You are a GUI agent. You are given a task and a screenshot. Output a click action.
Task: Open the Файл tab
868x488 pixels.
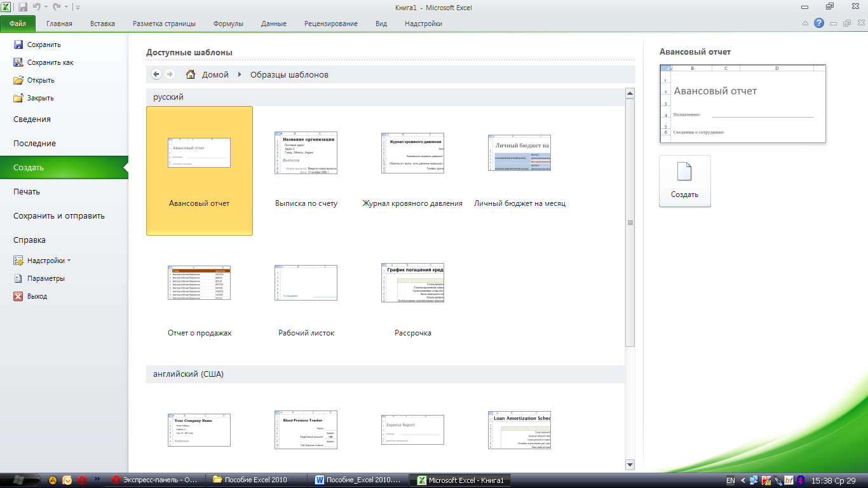coord(18,24)
